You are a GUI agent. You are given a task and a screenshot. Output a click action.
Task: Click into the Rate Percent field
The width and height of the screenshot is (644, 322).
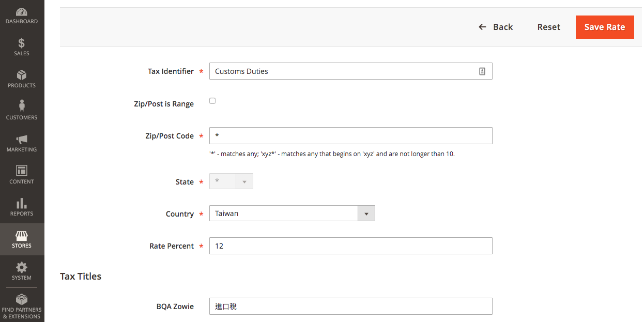coord(350,246)
